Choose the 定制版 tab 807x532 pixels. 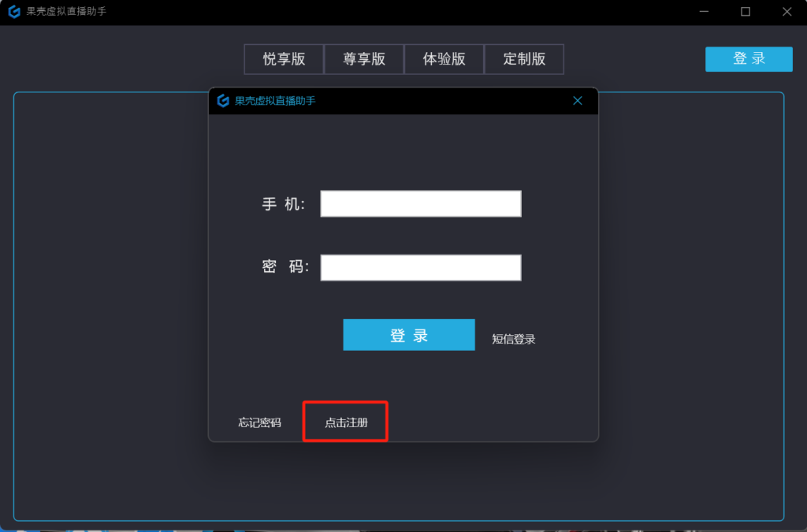(524, 59)
